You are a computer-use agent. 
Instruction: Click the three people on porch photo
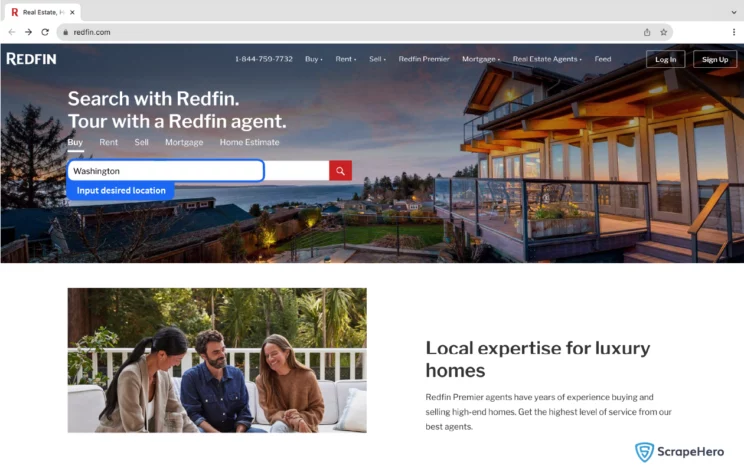(217, 360)
